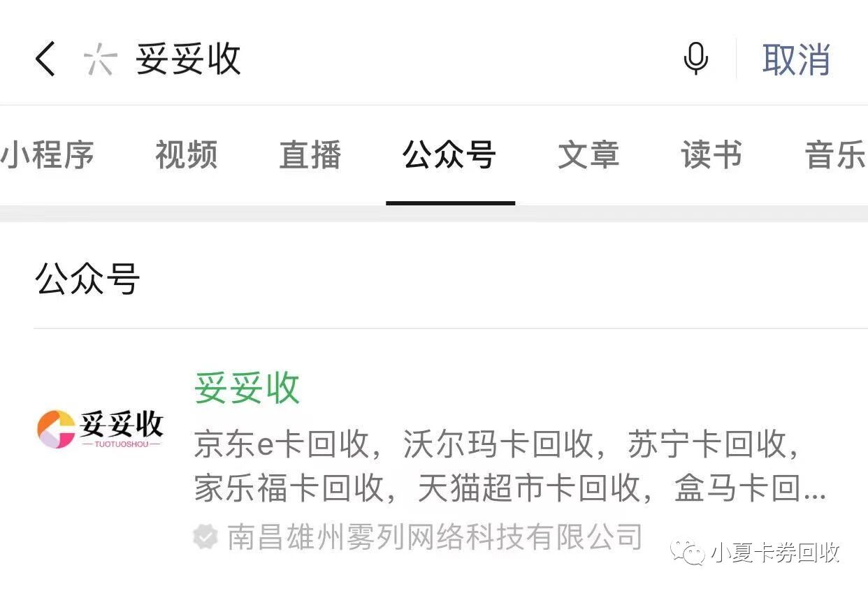This screenshot has height=591, width=868.
Task: Switch to the 视频 tab
Action: pyautogui.click(x=186, y=154)
